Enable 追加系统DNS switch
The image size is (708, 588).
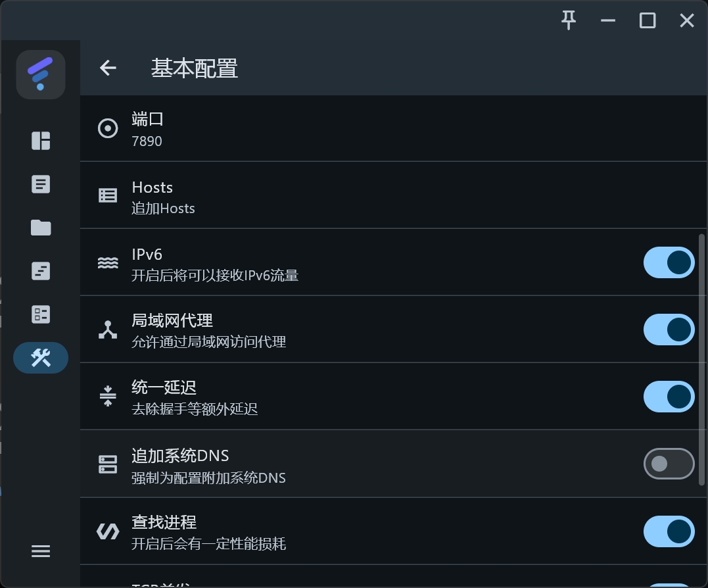tap(669, 464)
